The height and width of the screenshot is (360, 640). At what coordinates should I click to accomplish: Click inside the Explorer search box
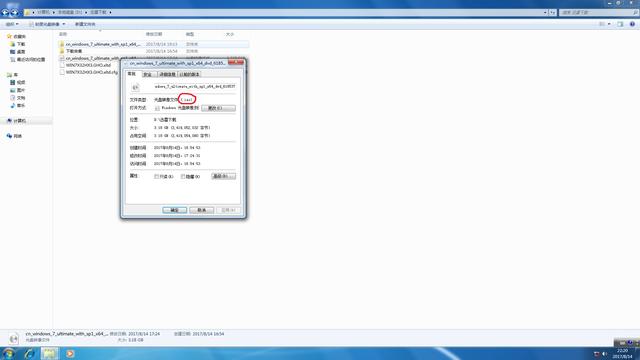[598, 13]
